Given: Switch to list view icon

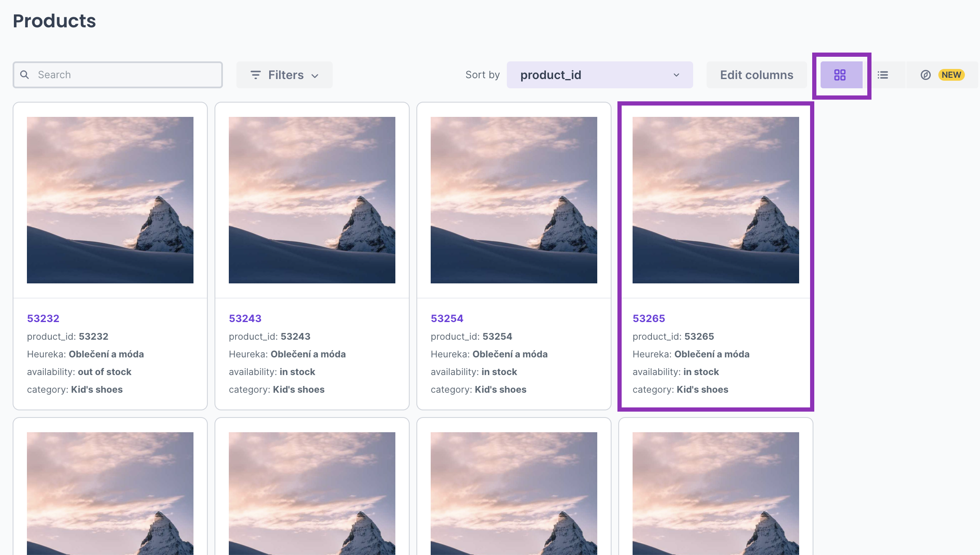Looking at the screenshot, I should click(883, 75).
